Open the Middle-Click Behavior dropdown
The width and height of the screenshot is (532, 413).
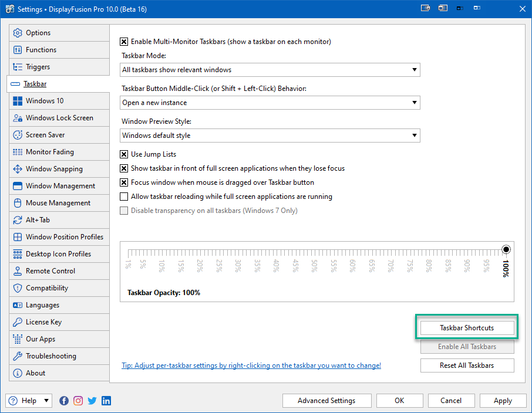(270, 103)
